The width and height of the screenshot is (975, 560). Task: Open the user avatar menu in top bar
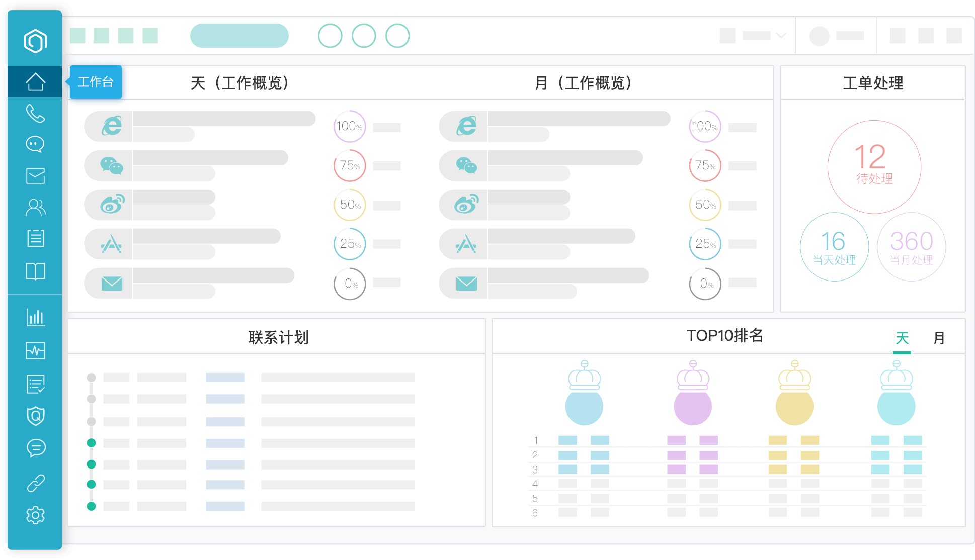tap(819, 36)
